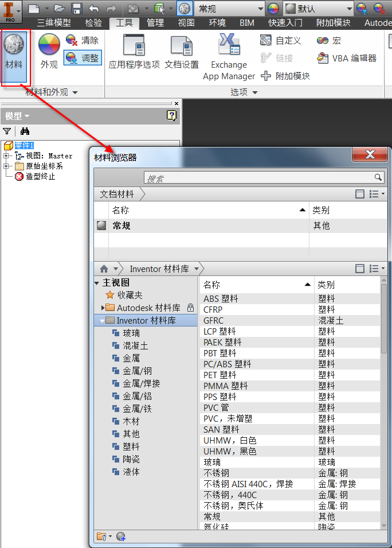Select the 金属/钢 category in the library

click(x=138, y=371)
